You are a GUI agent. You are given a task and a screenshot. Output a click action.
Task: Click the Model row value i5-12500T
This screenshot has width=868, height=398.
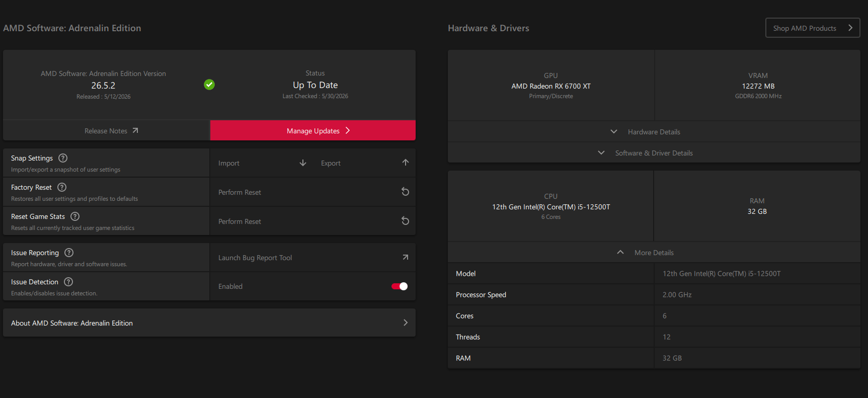[x=721, y=274]
